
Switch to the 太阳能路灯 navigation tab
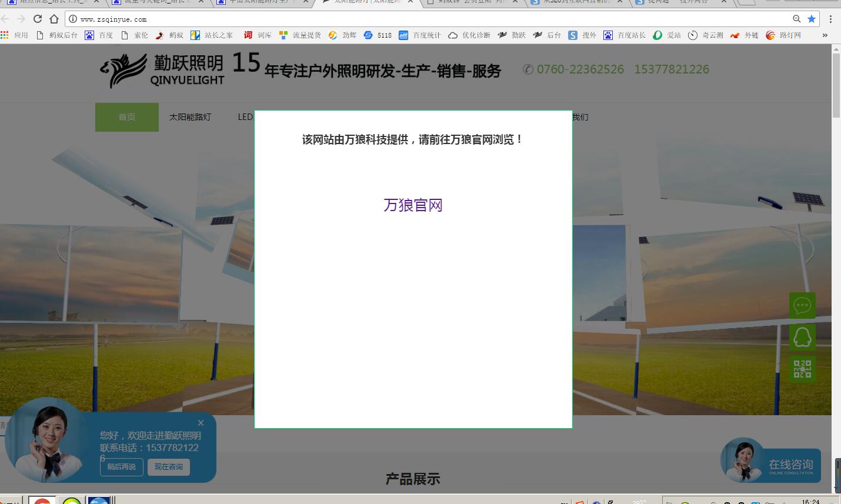pyautogui.click(x=189, y=116)
